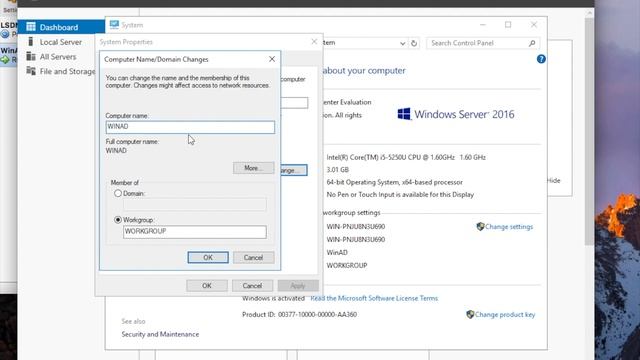Screen dimensions: 640x360
Task: Open the Change settings link
Action: tap(509, 227)
